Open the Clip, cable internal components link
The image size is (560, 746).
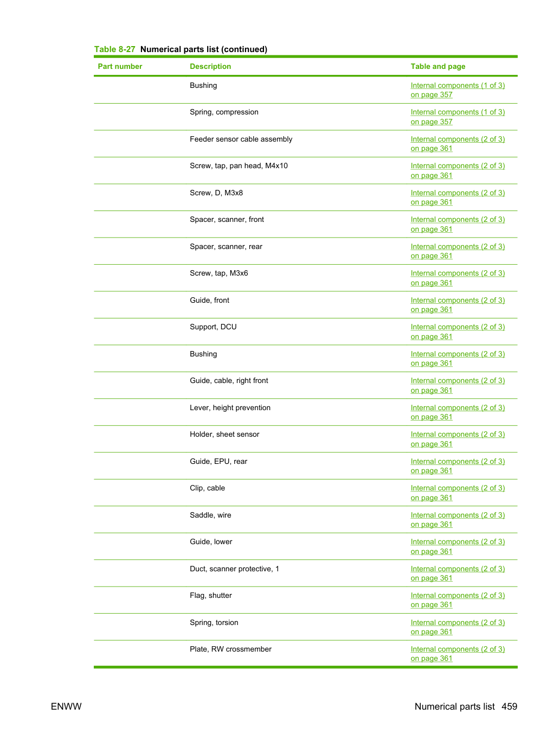point(458,493)
